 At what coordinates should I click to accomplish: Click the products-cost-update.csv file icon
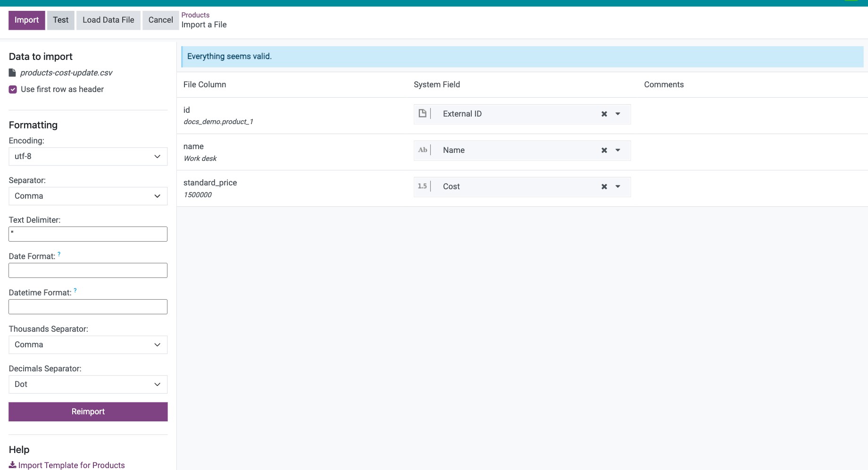point(13,73)
